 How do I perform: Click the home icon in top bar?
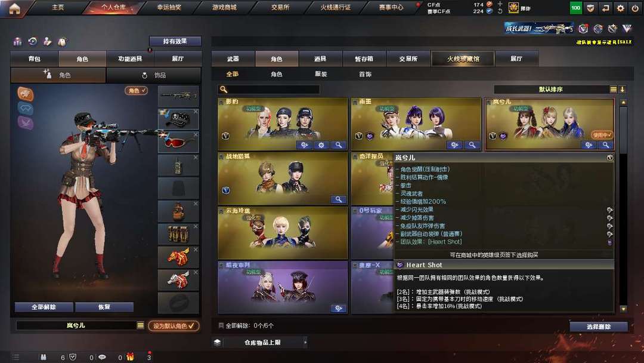click(14, 8)
